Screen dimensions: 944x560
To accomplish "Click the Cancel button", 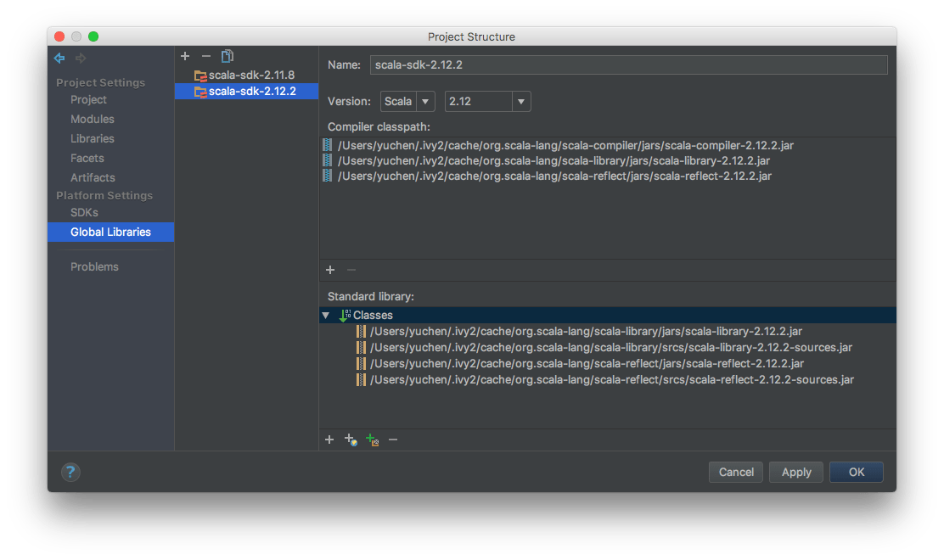I will pyautogui.click(x=736, y=472).
